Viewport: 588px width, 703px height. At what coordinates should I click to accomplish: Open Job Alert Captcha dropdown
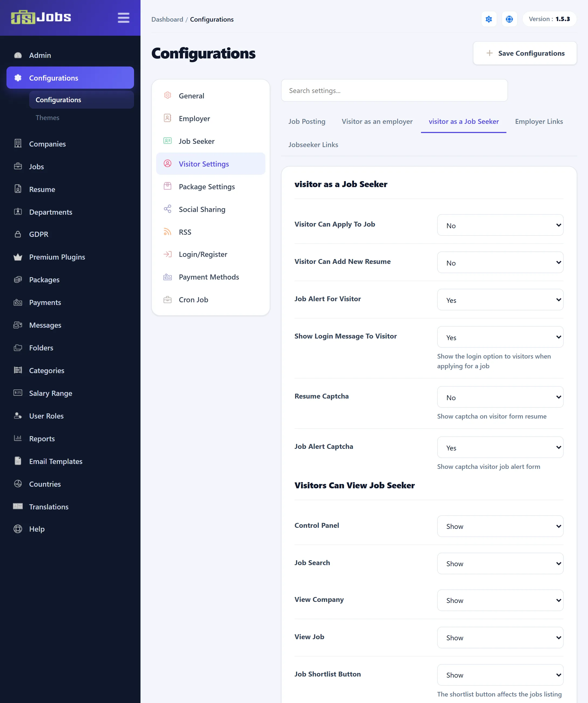point(500,447)
